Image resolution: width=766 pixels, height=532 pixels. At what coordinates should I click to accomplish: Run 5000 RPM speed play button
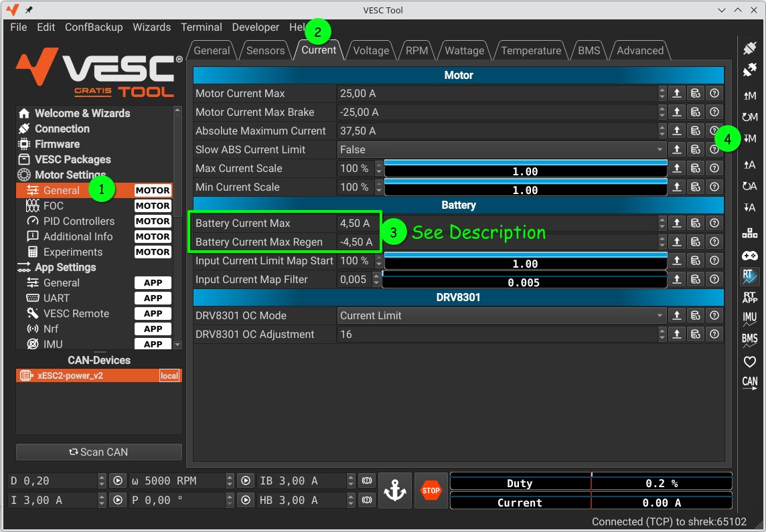pos(246,480)
